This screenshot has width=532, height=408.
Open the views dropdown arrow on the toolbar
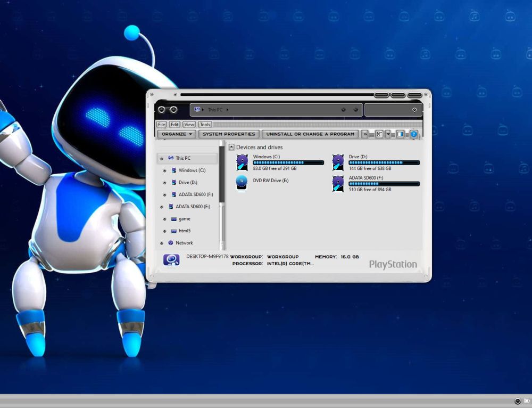[388, 134]
